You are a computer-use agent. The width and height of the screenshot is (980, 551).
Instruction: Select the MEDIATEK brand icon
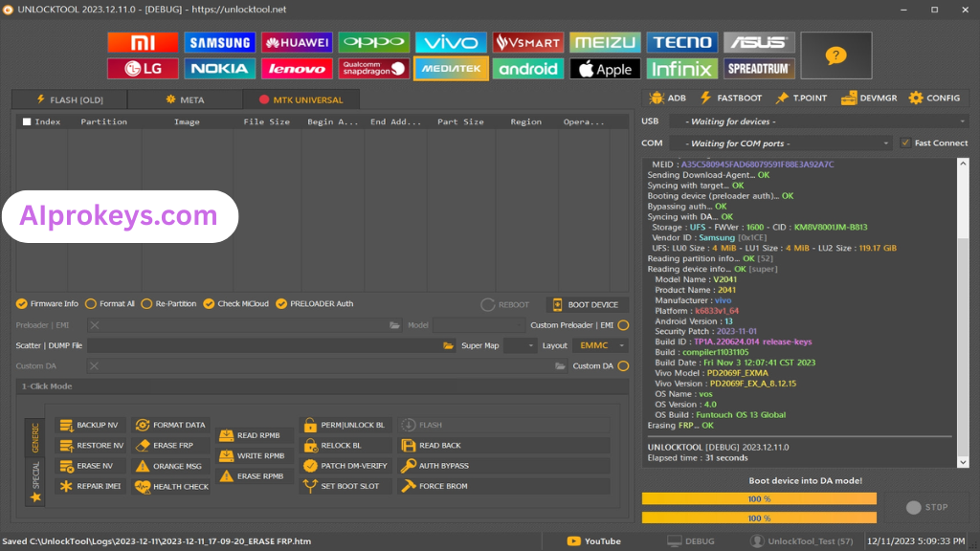(451, 68)
